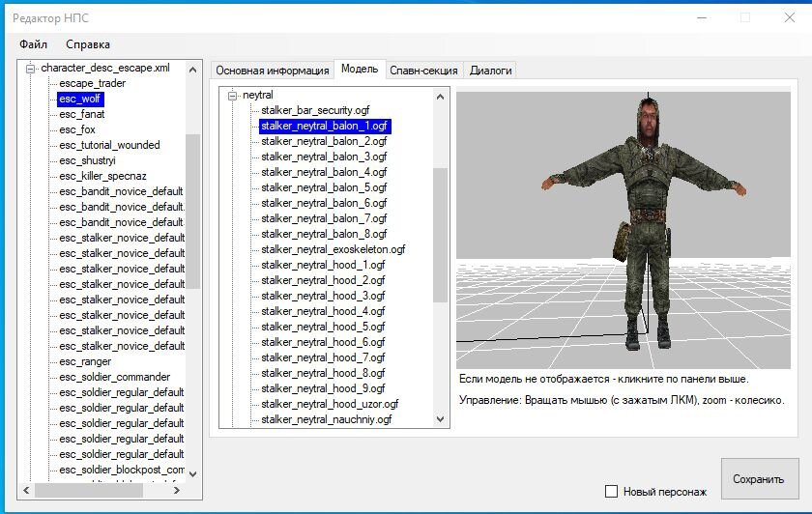Open the Справка menu
Screen dimensions: 812x514
(88, 43)
